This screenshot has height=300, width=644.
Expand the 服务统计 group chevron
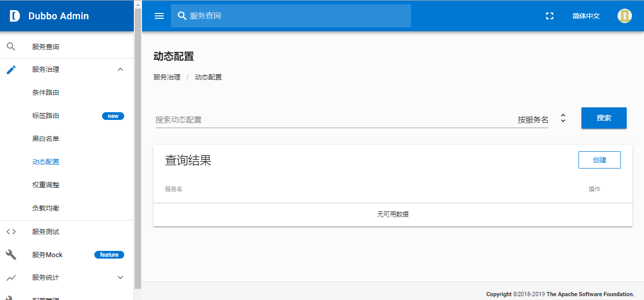120,277
